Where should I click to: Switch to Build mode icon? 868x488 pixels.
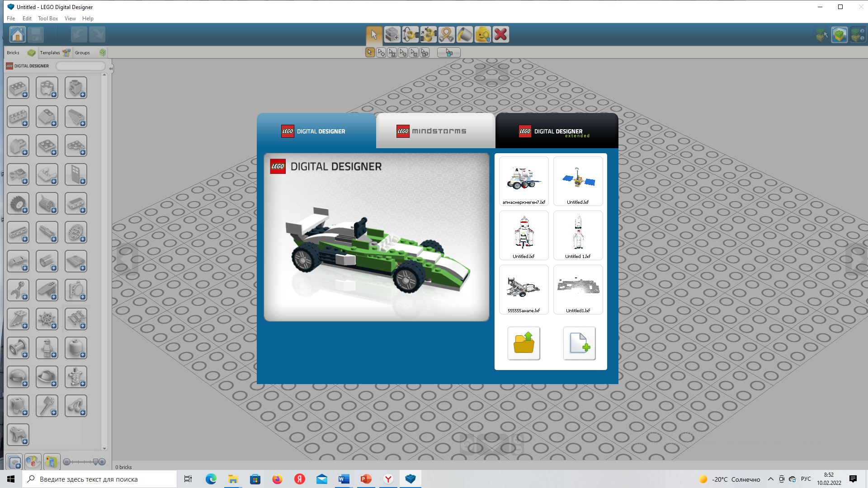[821, 35]
